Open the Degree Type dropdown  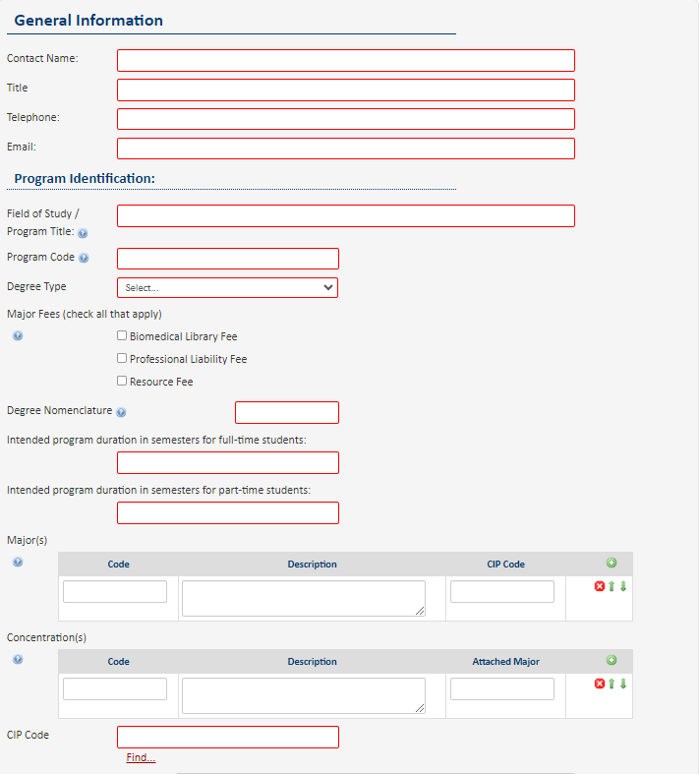coord(227,288)
